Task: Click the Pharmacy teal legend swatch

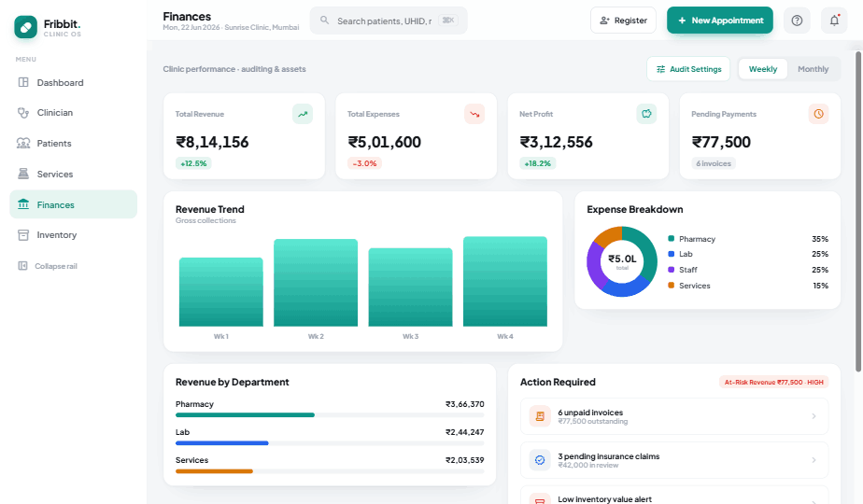Action: (x=671, y=238)
